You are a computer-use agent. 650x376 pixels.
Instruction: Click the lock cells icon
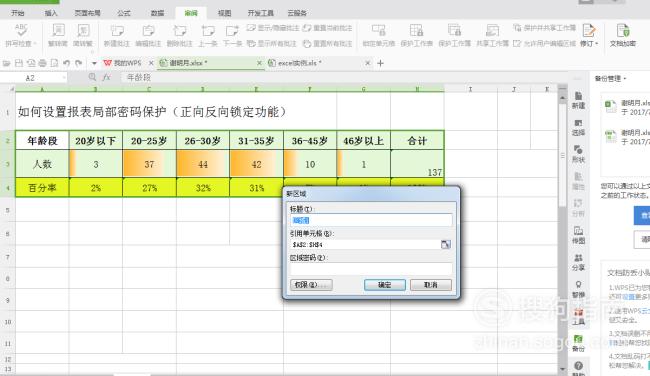click(x=378, y=30)
